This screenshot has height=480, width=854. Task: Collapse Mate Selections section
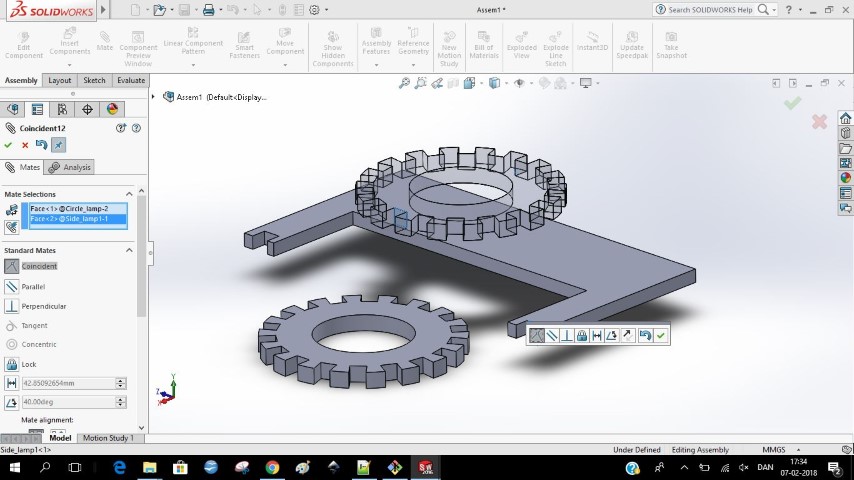129,194
